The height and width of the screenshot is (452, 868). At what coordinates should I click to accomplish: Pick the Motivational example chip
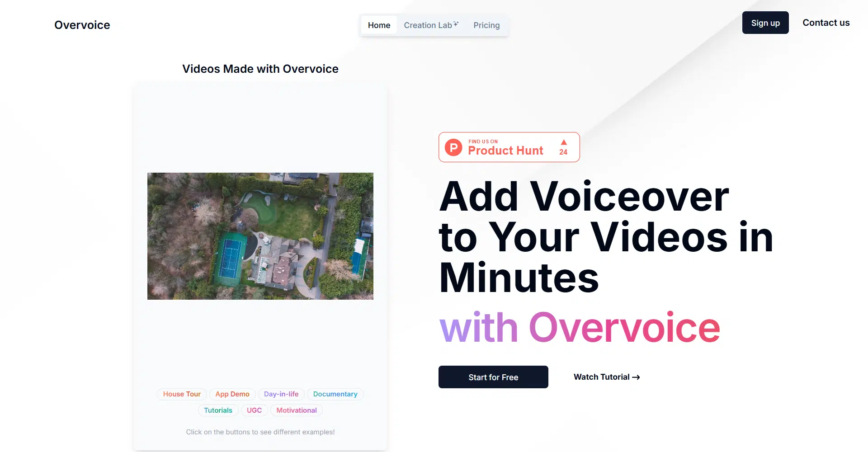tap(297, 410)
